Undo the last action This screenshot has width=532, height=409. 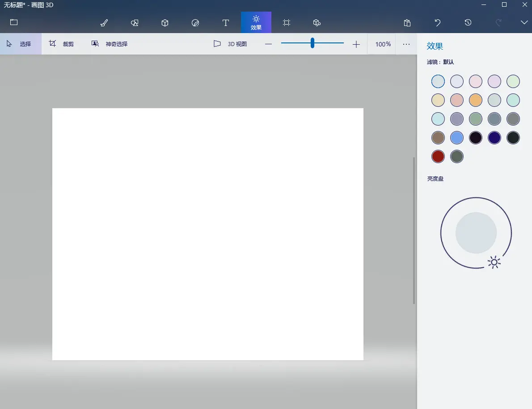pos(438,23)
